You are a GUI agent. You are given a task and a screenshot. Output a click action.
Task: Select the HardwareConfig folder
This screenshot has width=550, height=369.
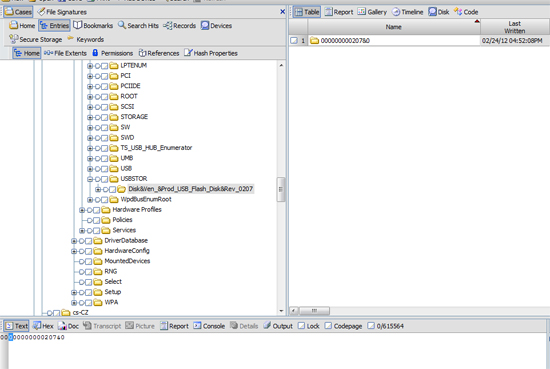click(x=127, y=251)
